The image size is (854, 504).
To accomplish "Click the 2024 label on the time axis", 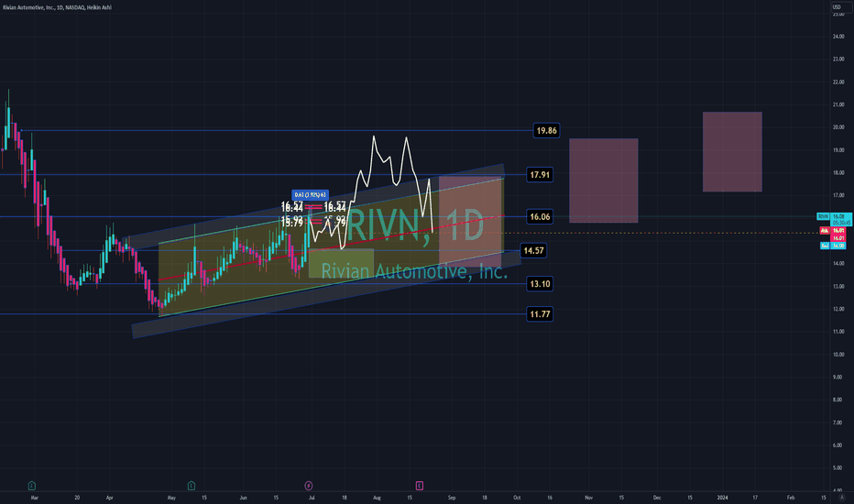I will click(x=722, y=498).
